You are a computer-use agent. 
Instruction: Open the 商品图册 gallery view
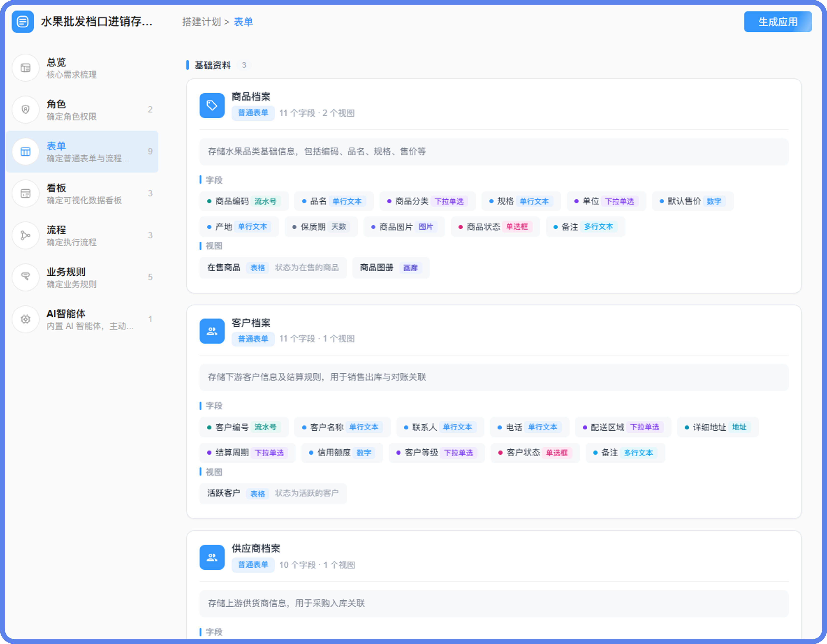point(391,268)
